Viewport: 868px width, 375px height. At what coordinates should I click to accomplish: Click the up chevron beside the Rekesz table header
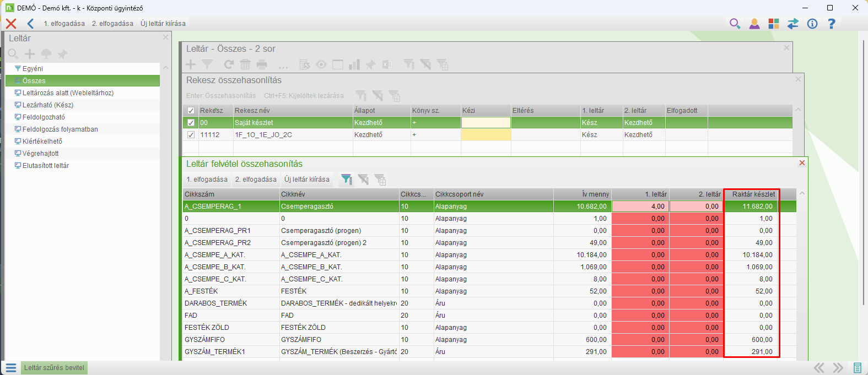click(798, 110)
